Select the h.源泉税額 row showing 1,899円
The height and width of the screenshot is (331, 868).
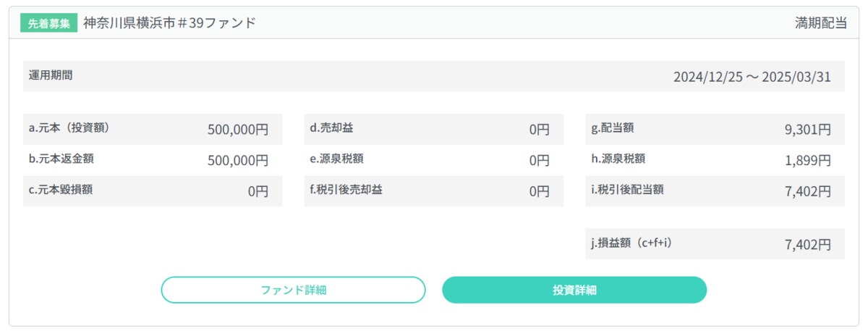tap(715, 159)
